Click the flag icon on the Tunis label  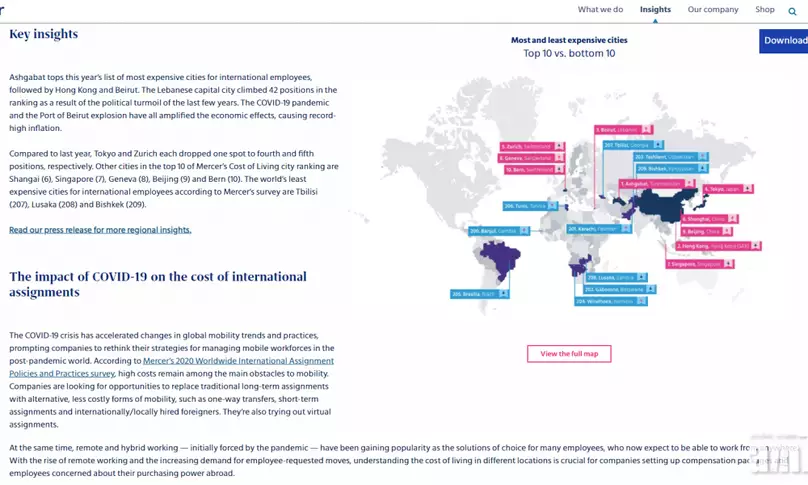click(552, 206)
